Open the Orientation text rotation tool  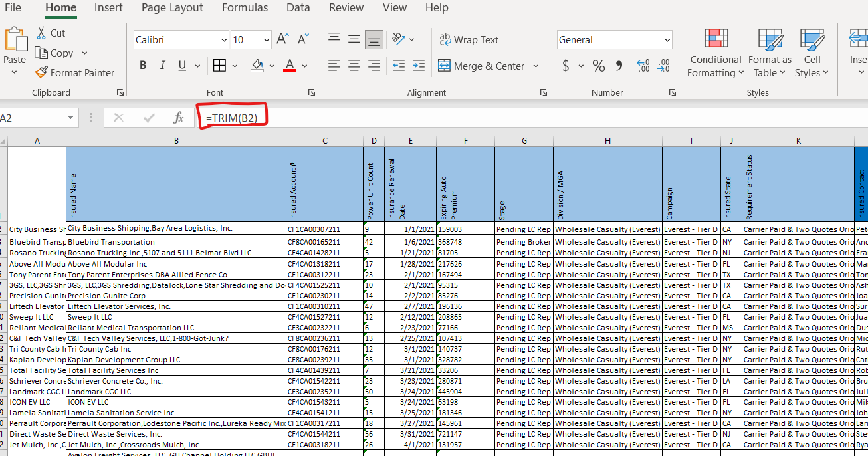(399, 39)
